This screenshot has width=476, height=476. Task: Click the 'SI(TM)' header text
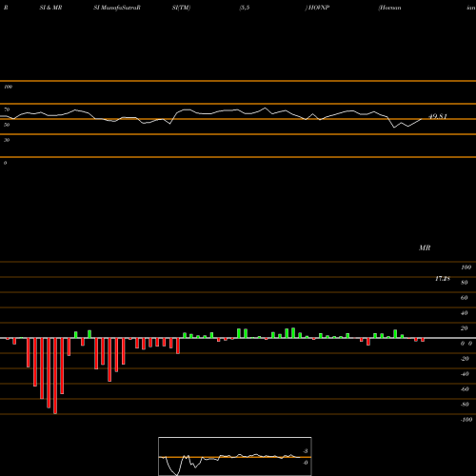pyautogui.click(x=181, y=8)
